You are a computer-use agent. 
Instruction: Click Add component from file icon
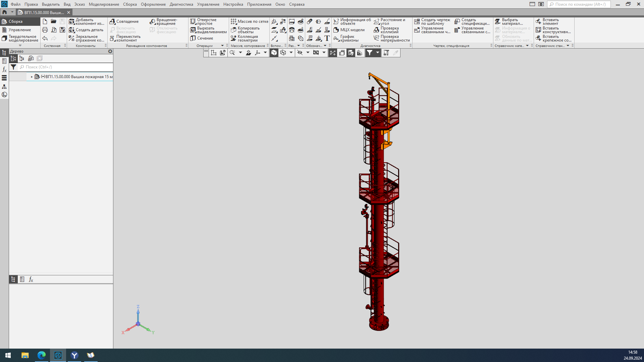(x=72, y=22)
